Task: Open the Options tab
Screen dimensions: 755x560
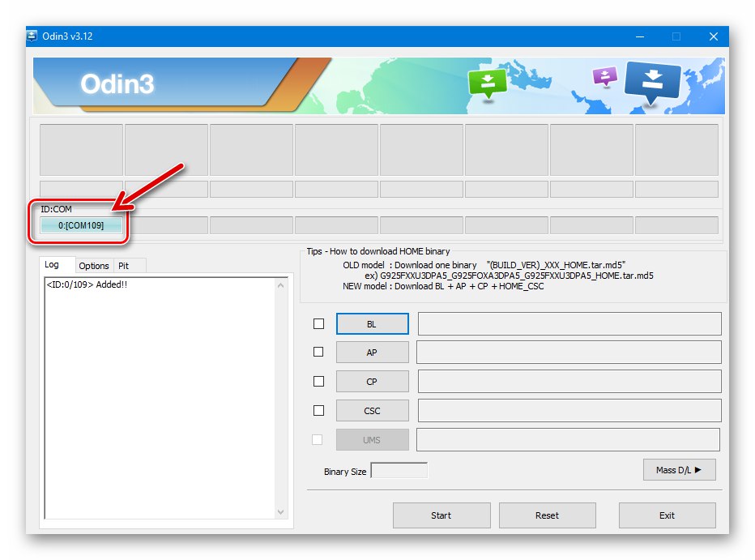Action: pyautogui.click(x=94, y=266)
